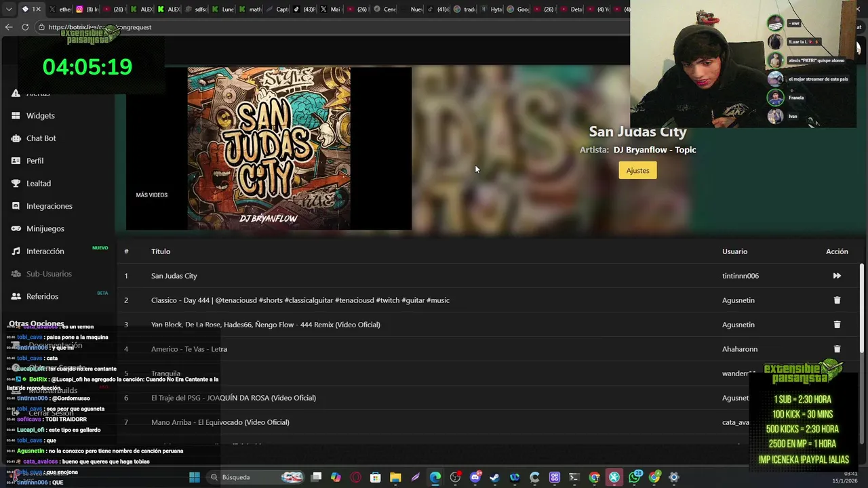
Task: Click the Acción column header
Action: tap(837, 251)
